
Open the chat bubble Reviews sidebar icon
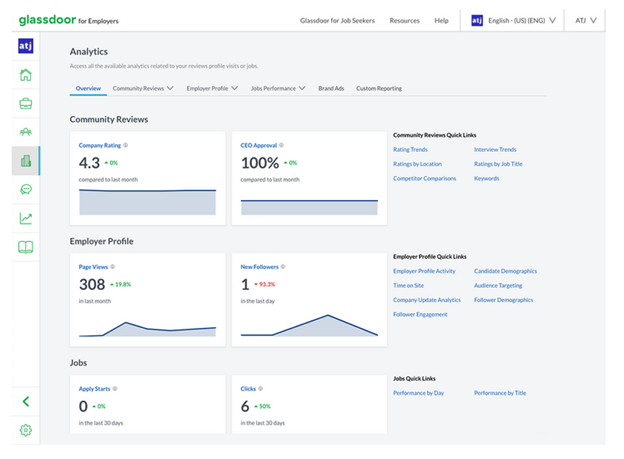coord(25,189)
